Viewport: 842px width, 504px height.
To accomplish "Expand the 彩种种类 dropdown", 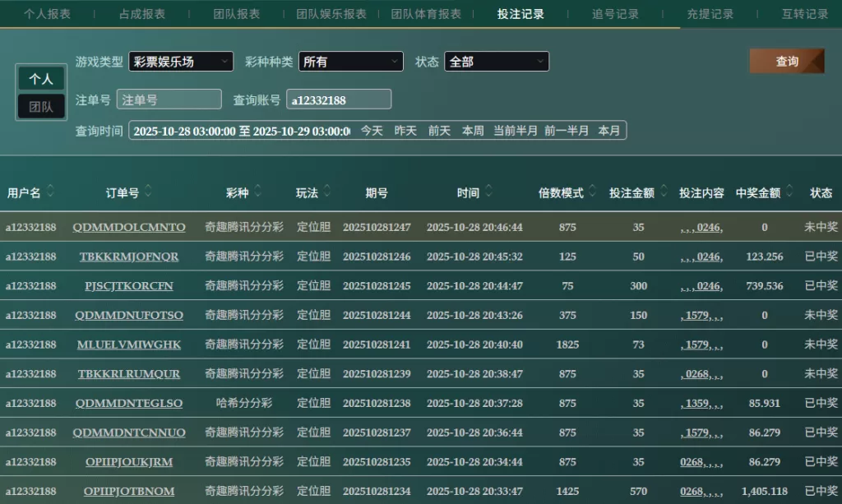I will (351, 62).
